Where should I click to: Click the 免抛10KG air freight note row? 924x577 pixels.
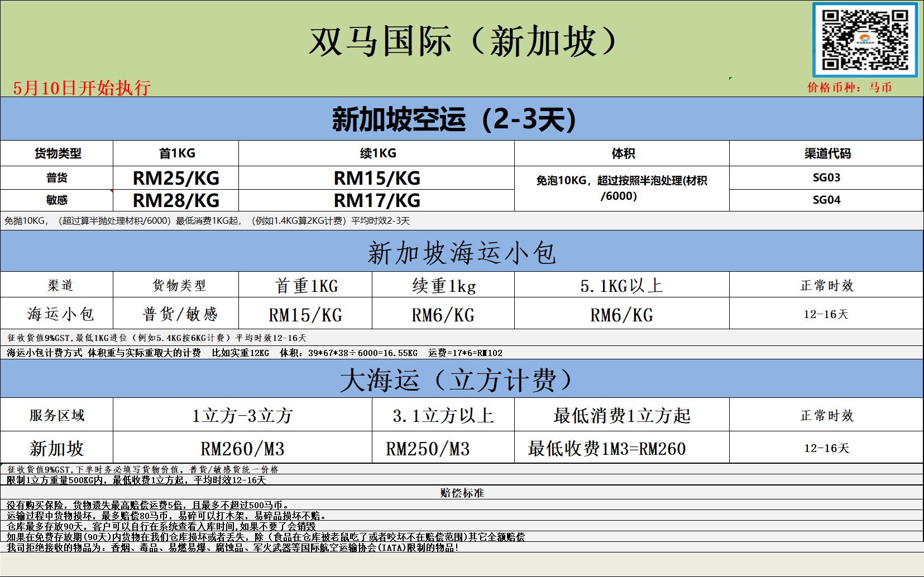(x=461, y=221)
